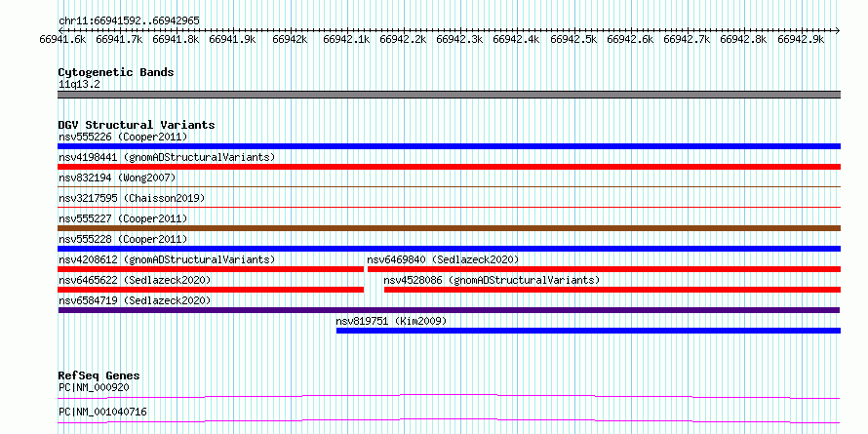Select the nsv4198441 gnomAD red variant bar
868x434 pixels.
click(x=449, y=167)
